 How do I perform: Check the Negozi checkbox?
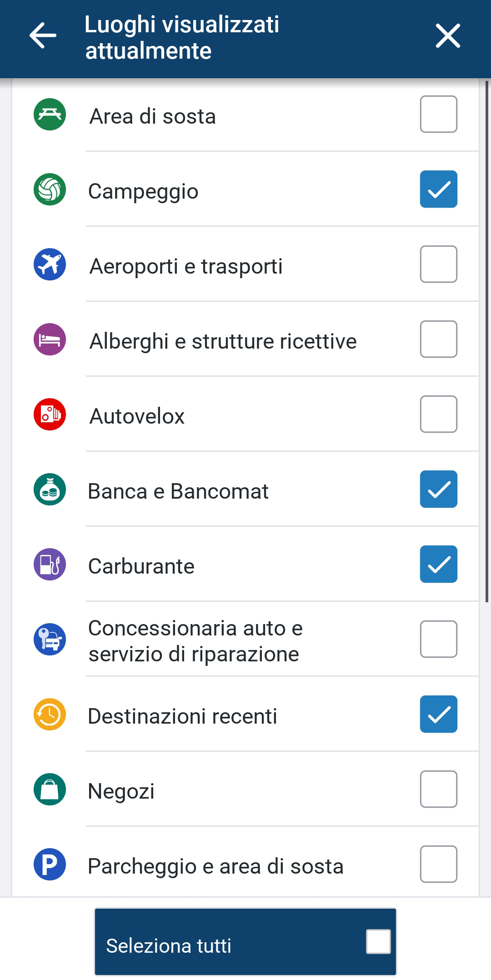438,789
